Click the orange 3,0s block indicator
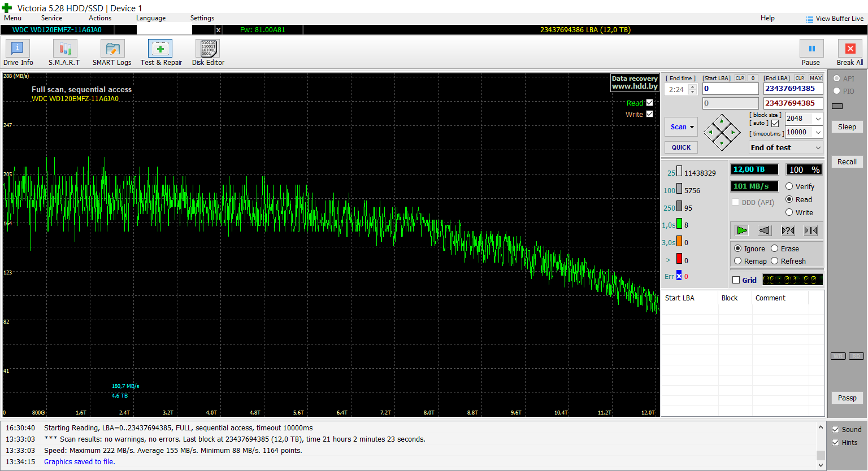The image size is (868, 471). 679,241
